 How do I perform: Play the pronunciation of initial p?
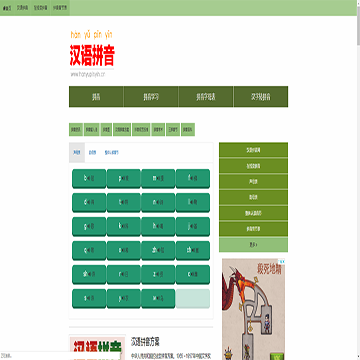pyautogui.click(x=123, y=179)
